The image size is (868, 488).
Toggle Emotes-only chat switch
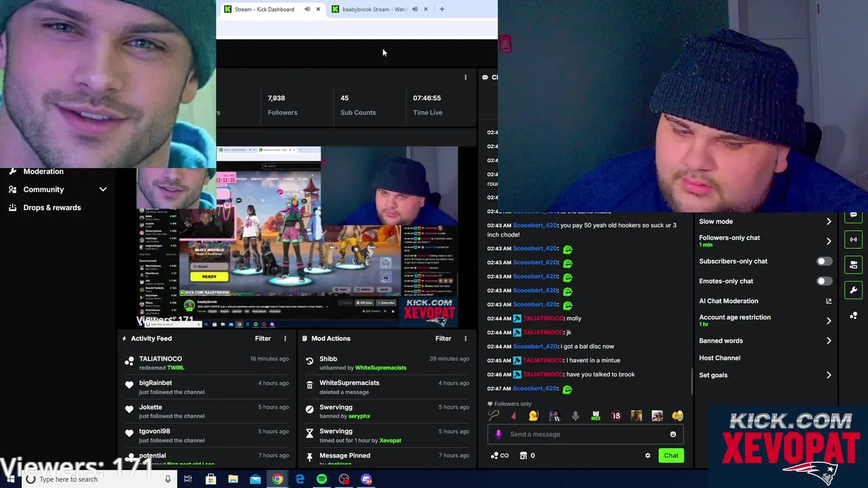[824, 281]
